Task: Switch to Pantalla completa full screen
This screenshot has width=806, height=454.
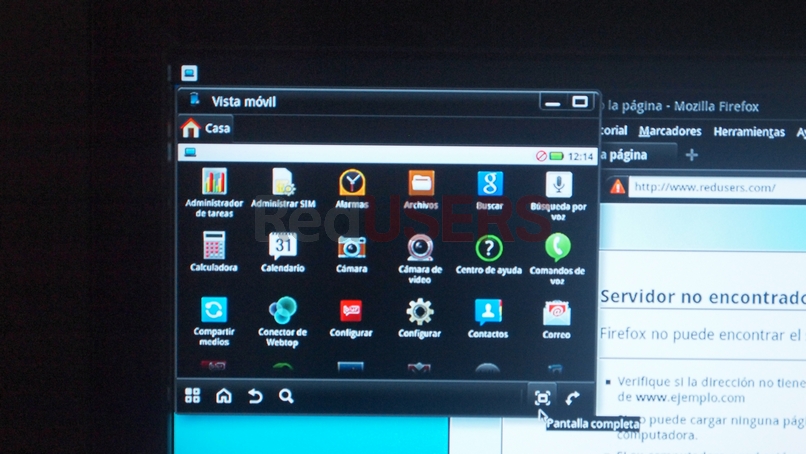Action: (542, 398)
